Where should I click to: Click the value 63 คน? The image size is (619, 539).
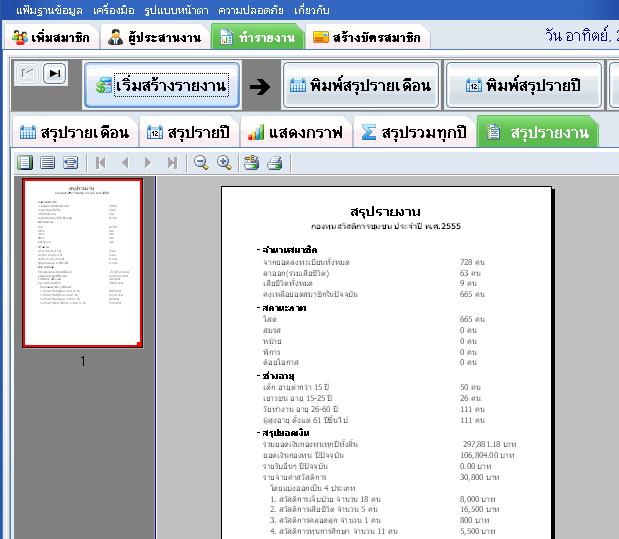coord(470,273)
